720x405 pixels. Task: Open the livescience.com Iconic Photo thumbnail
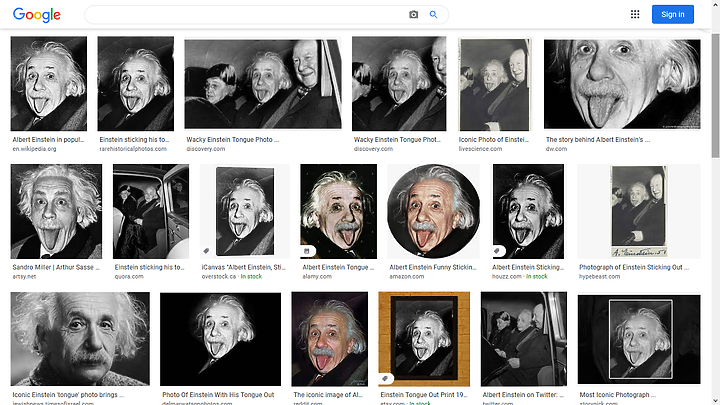[495, 84]
